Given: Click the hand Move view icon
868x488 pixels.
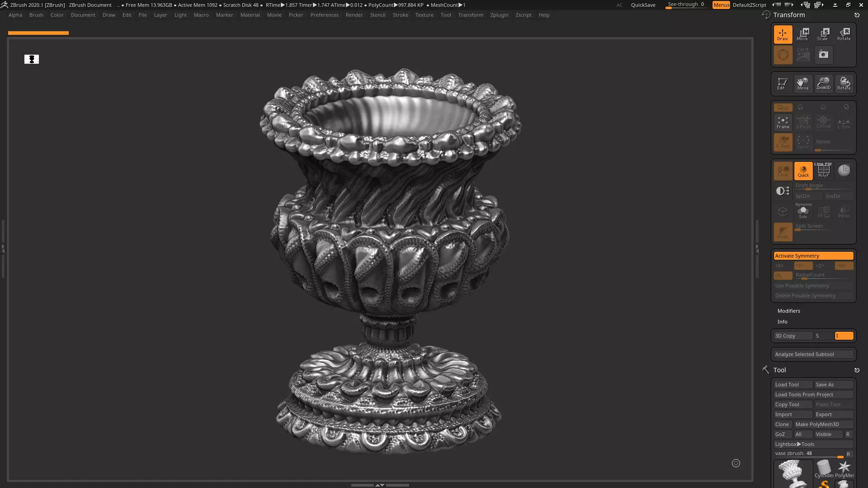Looking at the screenshot, I should pyautogui.click(x=803, y=84).
